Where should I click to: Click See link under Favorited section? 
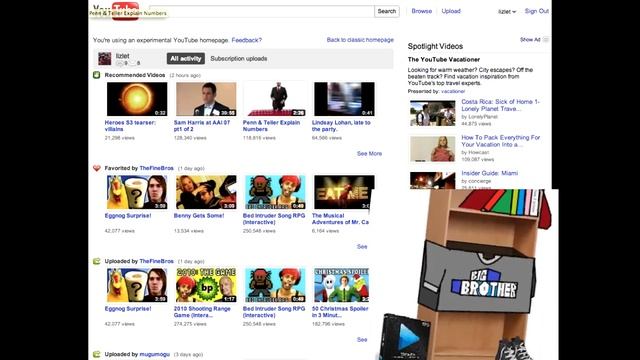(362, 247)
